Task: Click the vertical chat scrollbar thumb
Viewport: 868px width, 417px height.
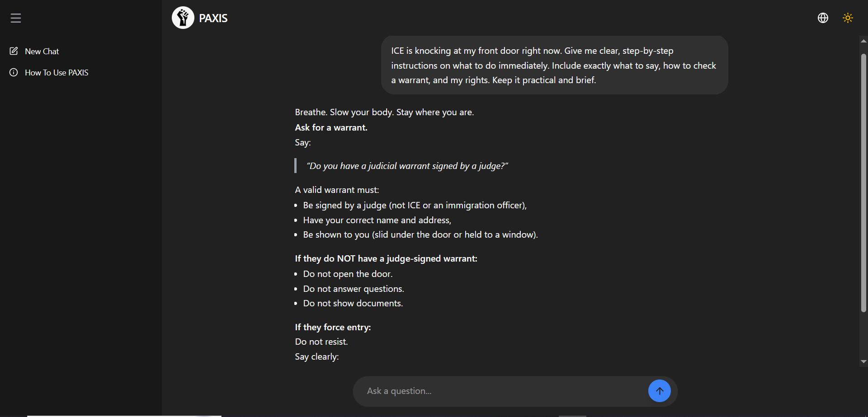Action: pos(863,181)
